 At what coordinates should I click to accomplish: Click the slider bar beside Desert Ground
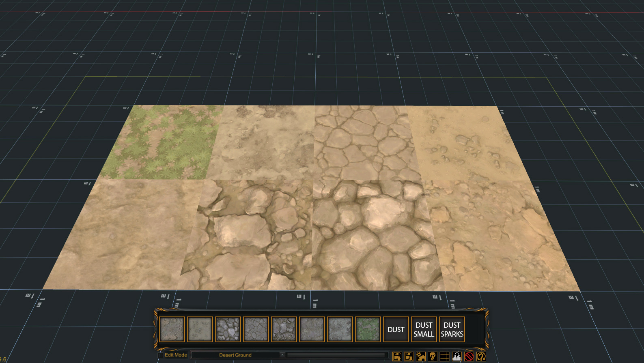336,355
